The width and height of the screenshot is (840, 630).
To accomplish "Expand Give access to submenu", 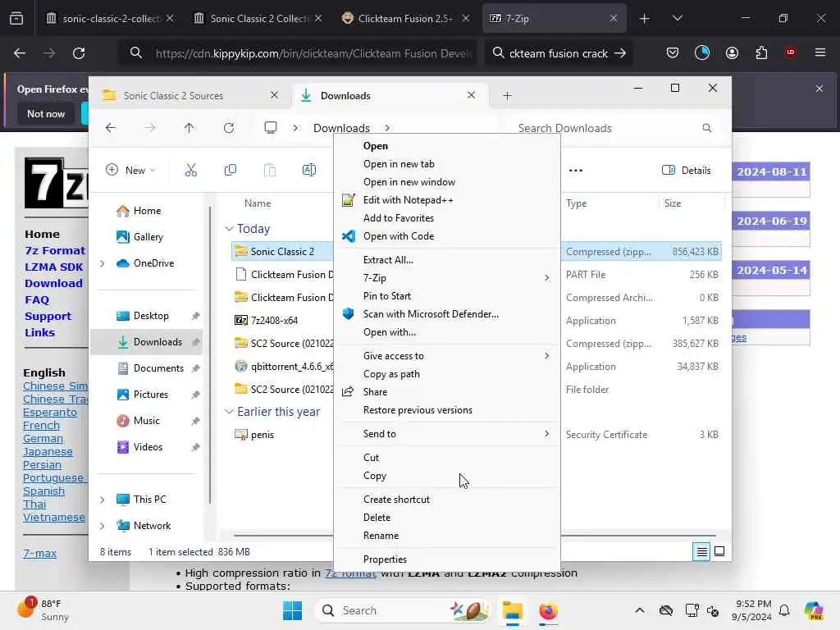I will pyautogui.click(x=546, y=356).
